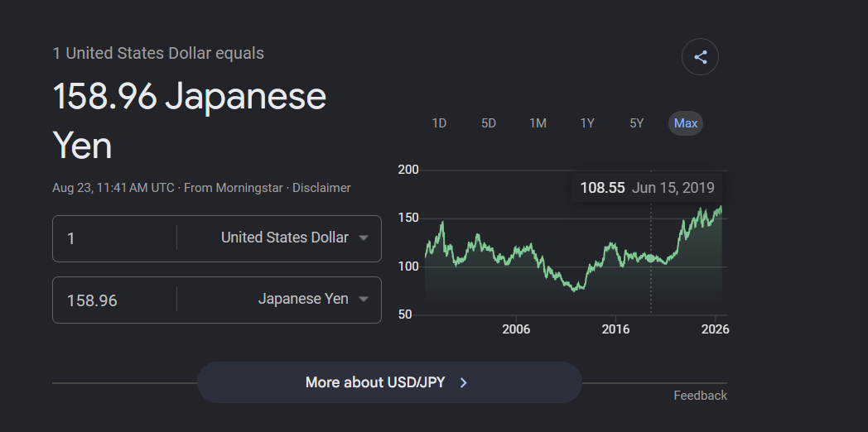This screenshot has height=432, width=868.
Task: Click the share icon button
Action: (x=700, y=57)
